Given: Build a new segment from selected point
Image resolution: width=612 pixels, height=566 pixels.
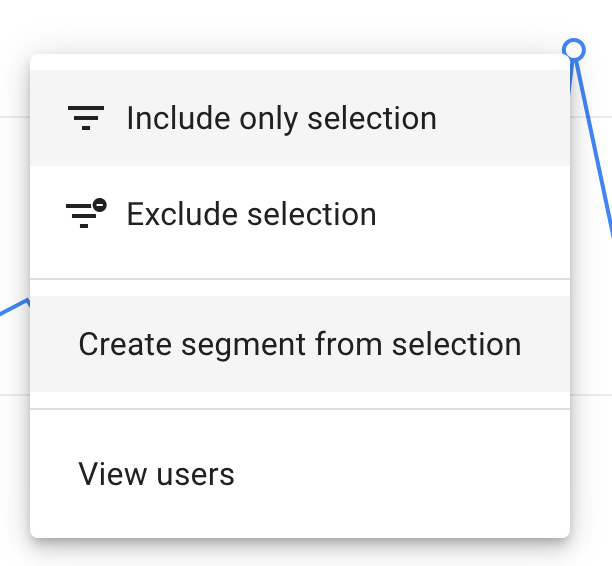Looking at the screenshot, I should [300, 344].
